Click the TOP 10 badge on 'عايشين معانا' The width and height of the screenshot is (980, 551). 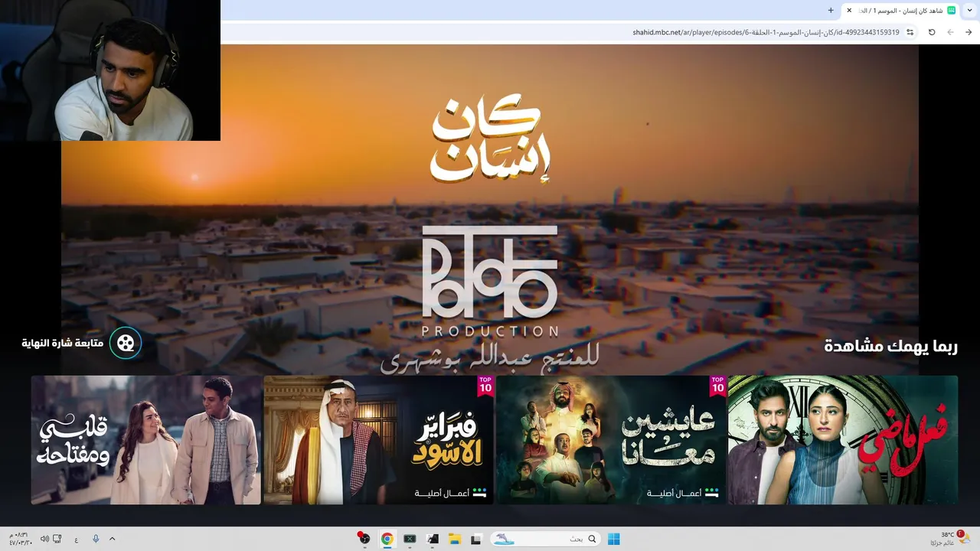717,385
